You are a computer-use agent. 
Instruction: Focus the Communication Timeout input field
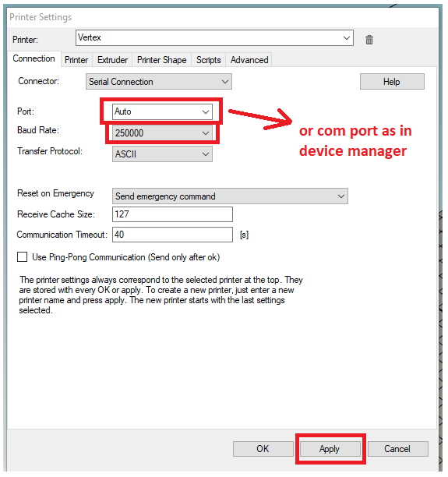tap(172, 235)
